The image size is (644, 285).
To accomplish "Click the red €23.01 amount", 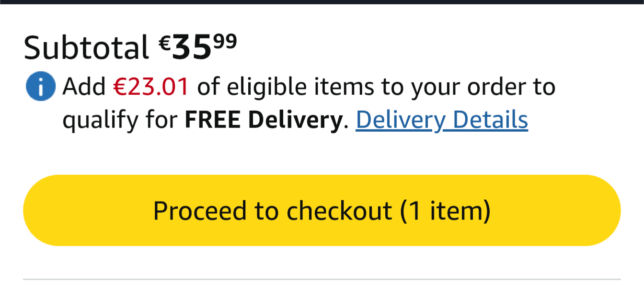I will point(151,87).
